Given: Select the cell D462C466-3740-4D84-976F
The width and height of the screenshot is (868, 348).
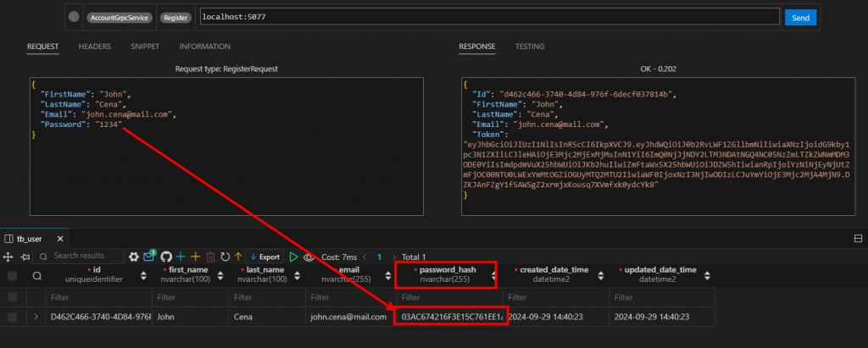Looking at the screenshot, I should tap(99, 317).
